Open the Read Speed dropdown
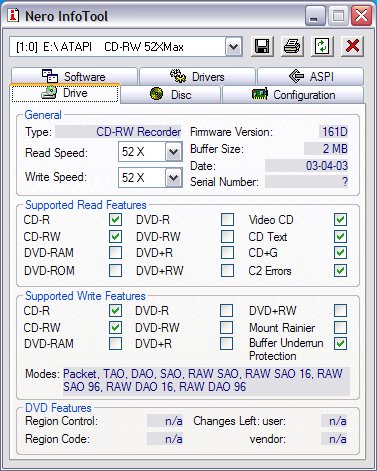This screenshot has width=377, height=471. pos(173,152)
